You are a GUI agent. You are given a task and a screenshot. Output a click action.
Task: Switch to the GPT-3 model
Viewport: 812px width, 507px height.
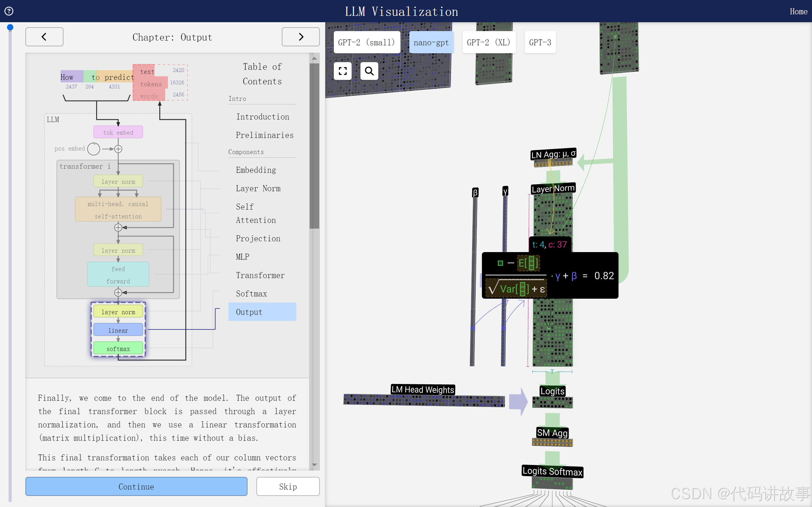(539, 42)
